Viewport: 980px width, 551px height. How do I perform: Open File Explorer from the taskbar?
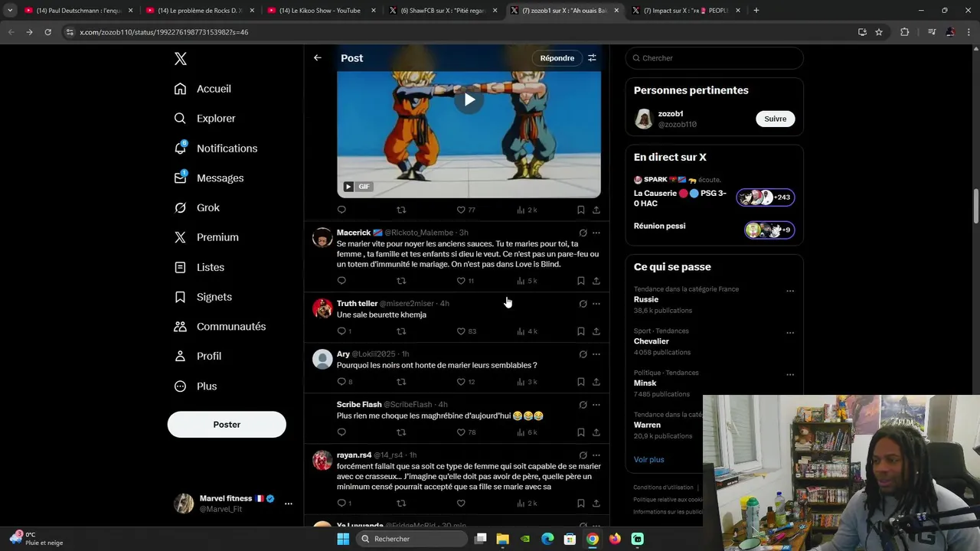(503, 539)
